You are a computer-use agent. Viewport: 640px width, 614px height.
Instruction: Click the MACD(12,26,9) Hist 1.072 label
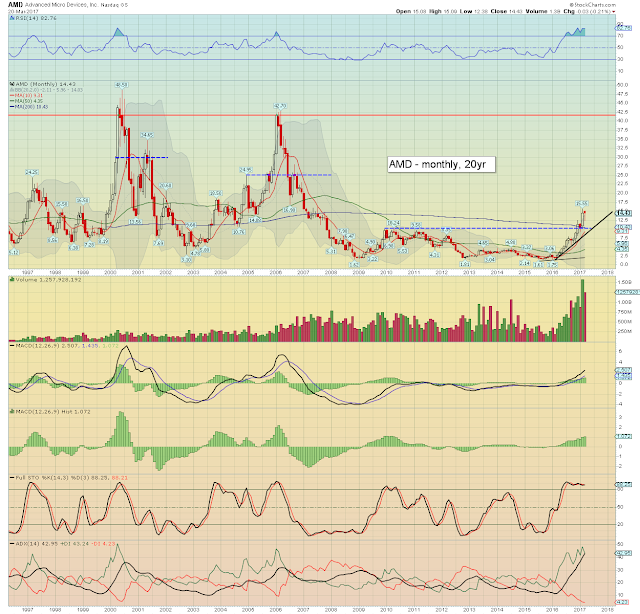(53, 412)
